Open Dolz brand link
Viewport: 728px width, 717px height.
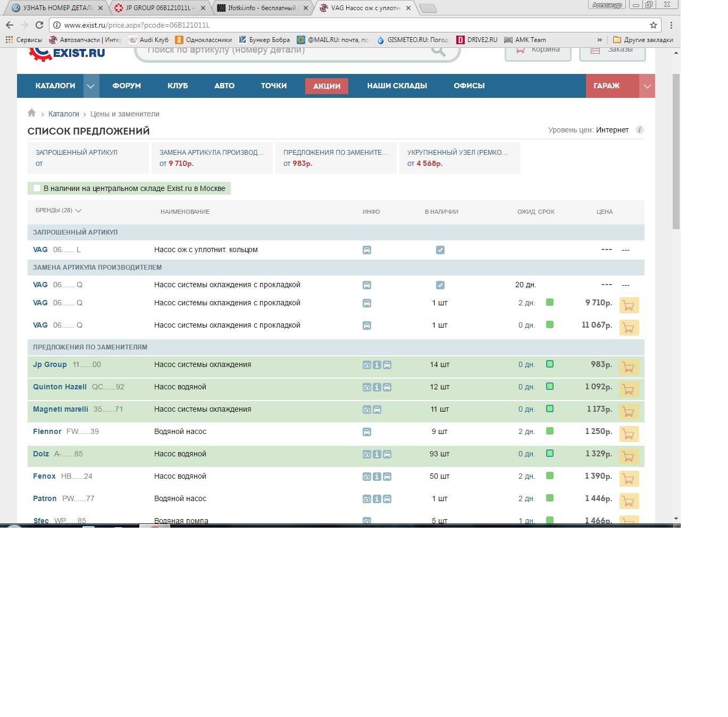[41, 454]
